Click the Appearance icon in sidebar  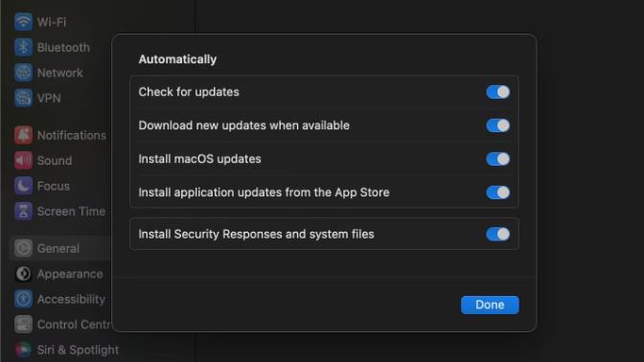(x=23, y=274)
